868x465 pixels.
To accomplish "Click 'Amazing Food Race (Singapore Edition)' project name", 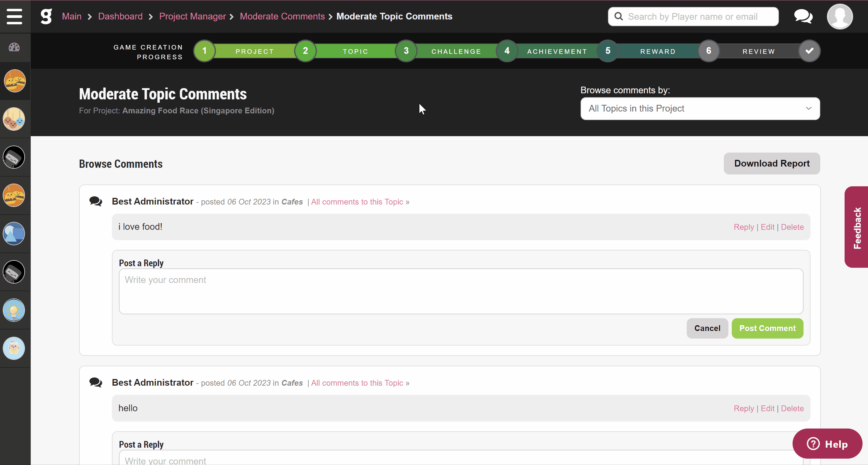I will 198,110.
